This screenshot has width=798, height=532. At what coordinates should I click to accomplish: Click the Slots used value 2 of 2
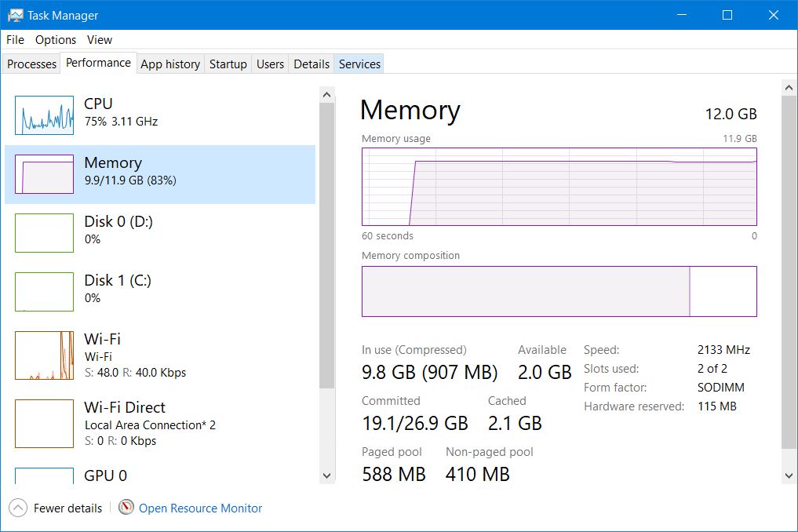[712, 369]
